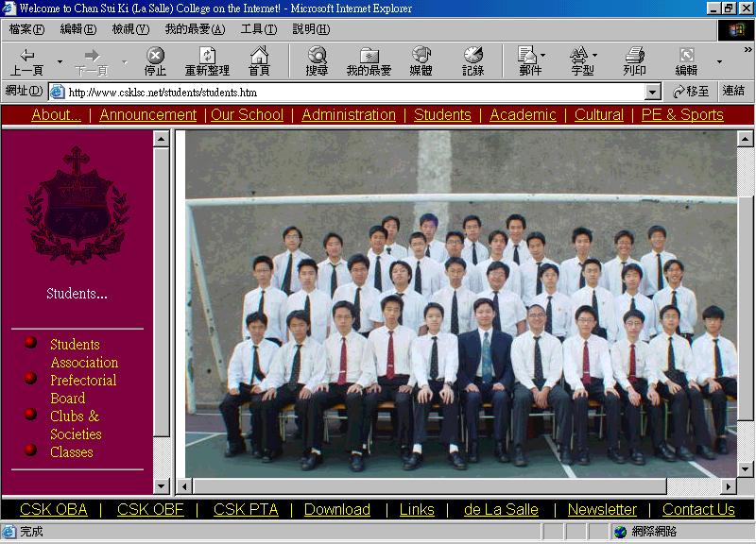Image resolution: width=756 pixels, height=544 pixels.
Task: Open the Back button history dropdown arrow
Action: [60, 62]
